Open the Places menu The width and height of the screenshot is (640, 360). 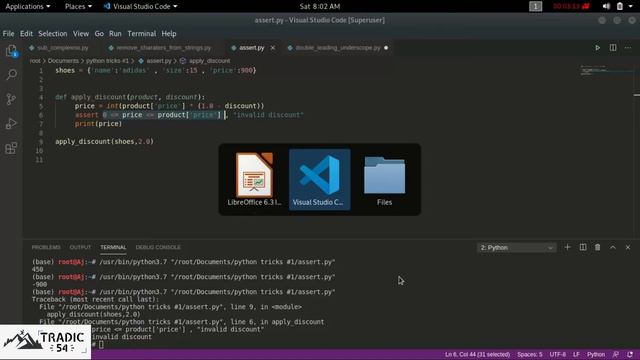78,6
